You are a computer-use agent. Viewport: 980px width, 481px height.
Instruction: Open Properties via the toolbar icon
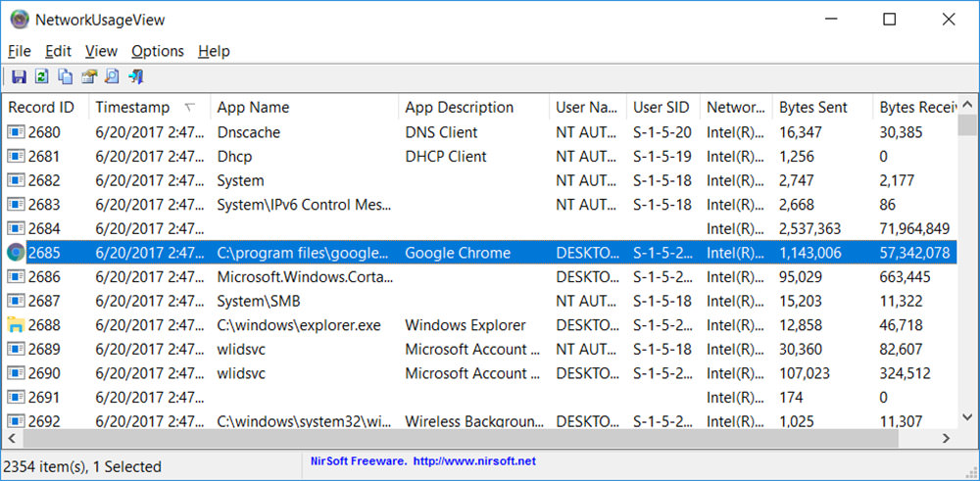click(89, 76)
